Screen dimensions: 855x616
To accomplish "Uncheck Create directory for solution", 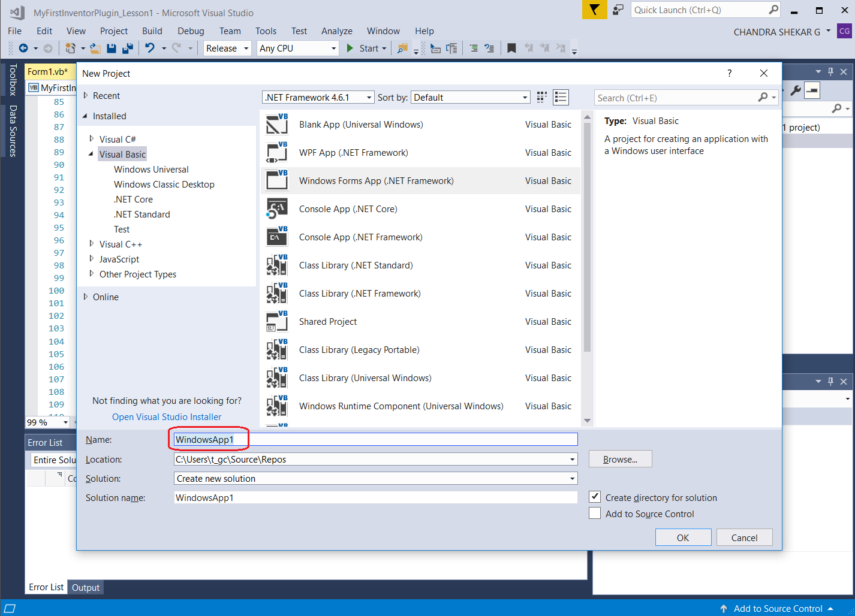I will (594, 497).
